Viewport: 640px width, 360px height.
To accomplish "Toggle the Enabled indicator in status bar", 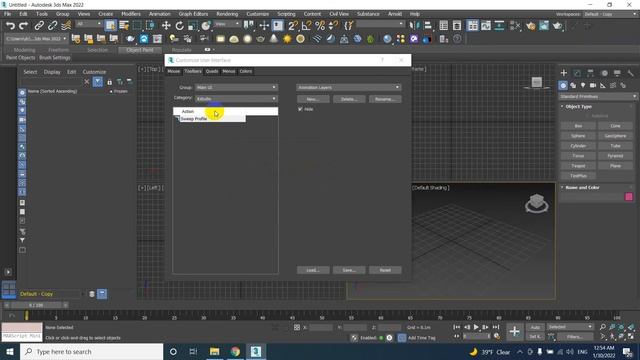I will [381, 338].
